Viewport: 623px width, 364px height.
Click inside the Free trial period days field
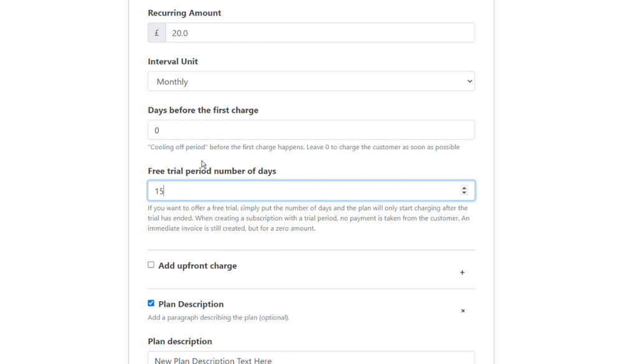pos(311,191)
